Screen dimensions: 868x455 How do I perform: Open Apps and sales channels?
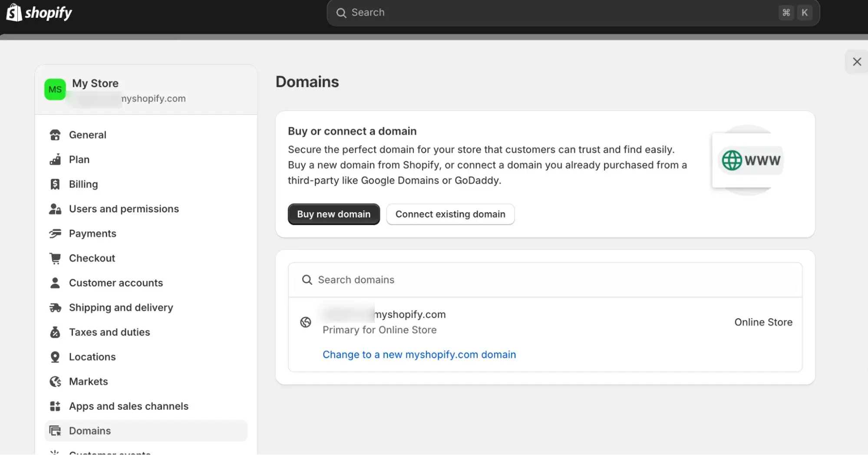coord(129,406)
